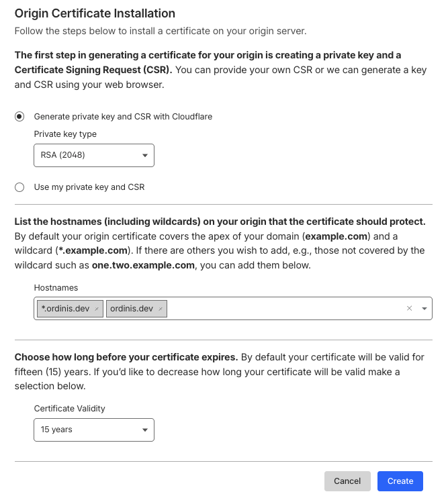
Task: Click the caret arrow in Private key type
Action: pos(145,156)
